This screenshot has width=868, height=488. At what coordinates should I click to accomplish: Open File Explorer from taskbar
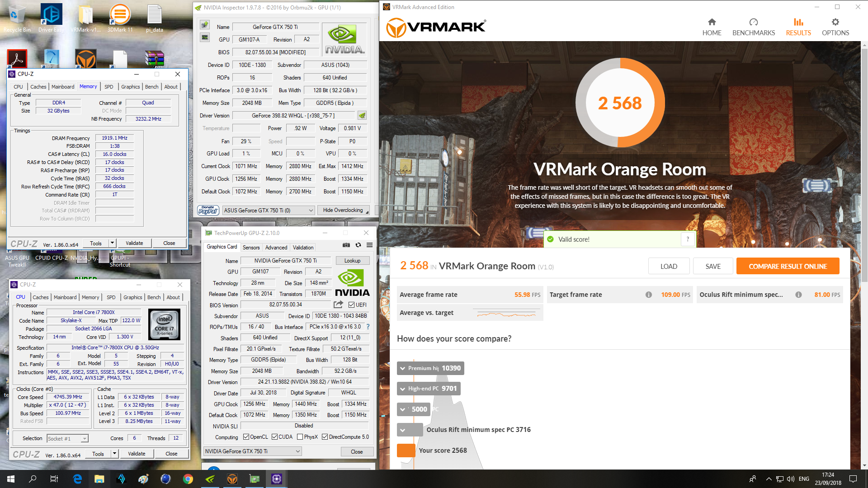[x=99, y=479]
